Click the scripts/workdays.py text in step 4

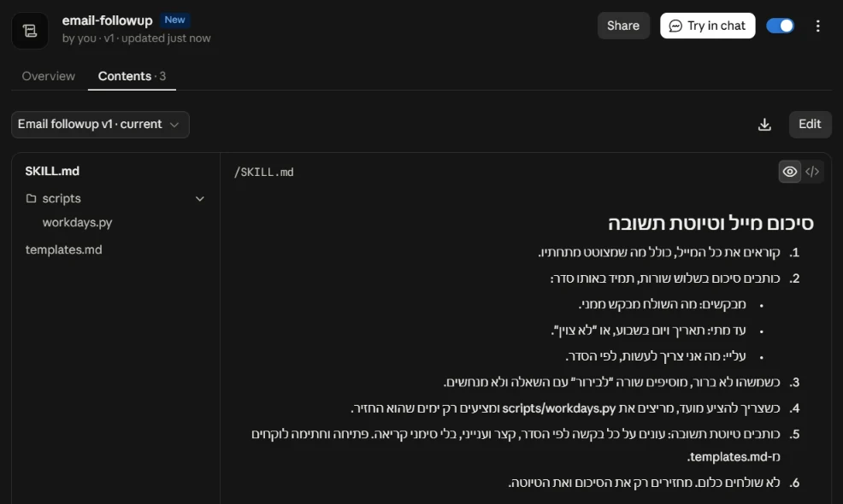tap(558, 408)
